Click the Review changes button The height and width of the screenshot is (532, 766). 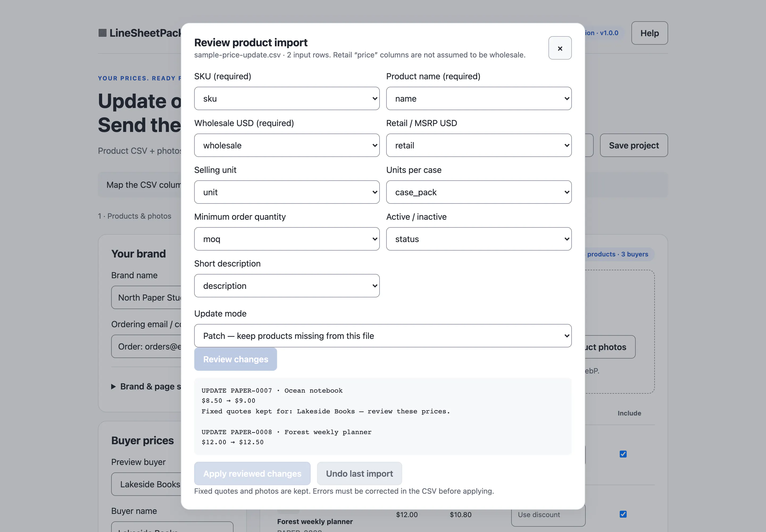point(235,359)
